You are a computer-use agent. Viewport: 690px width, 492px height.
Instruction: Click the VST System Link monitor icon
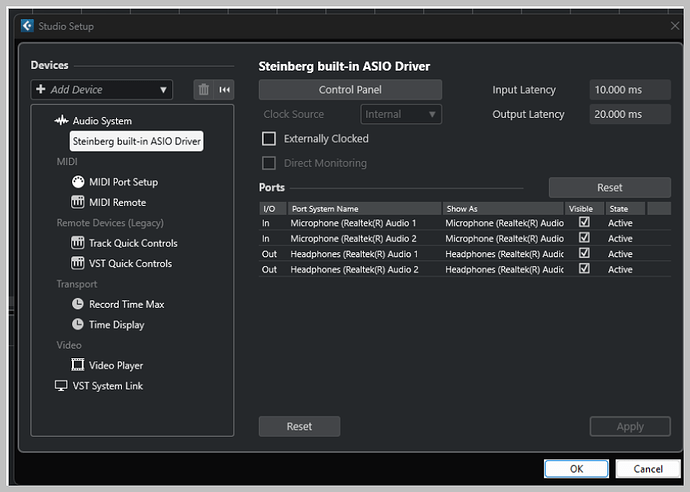(x=61, y=386)
